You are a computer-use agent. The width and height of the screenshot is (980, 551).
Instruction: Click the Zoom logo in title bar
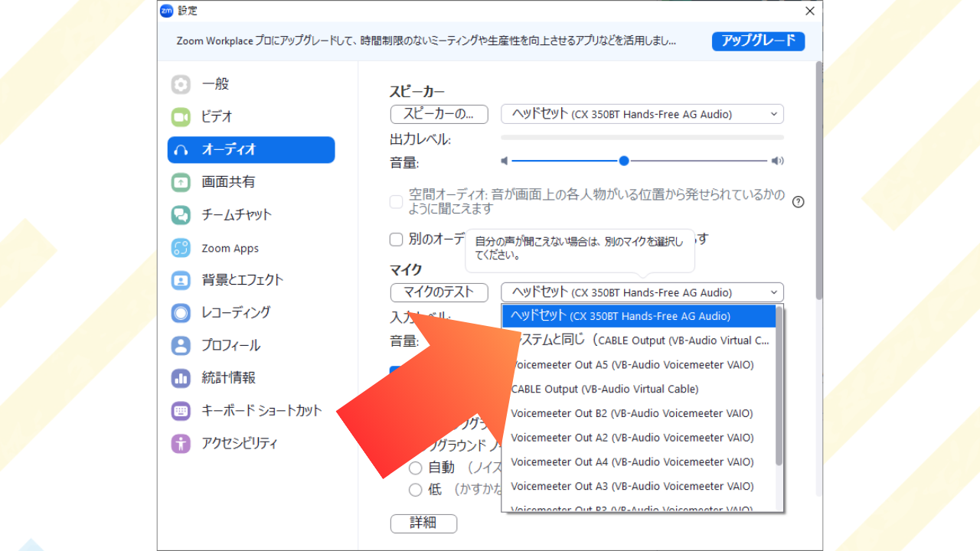[166, 11]
